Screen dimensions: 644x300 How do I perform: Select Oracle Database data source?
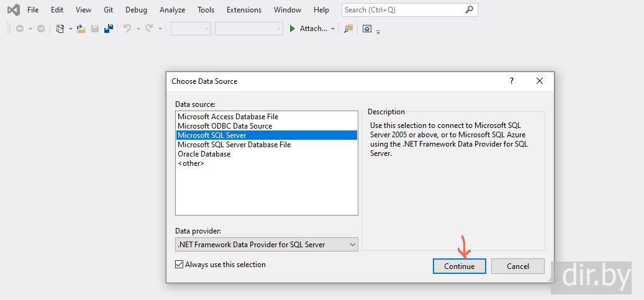tap(266, 154)
